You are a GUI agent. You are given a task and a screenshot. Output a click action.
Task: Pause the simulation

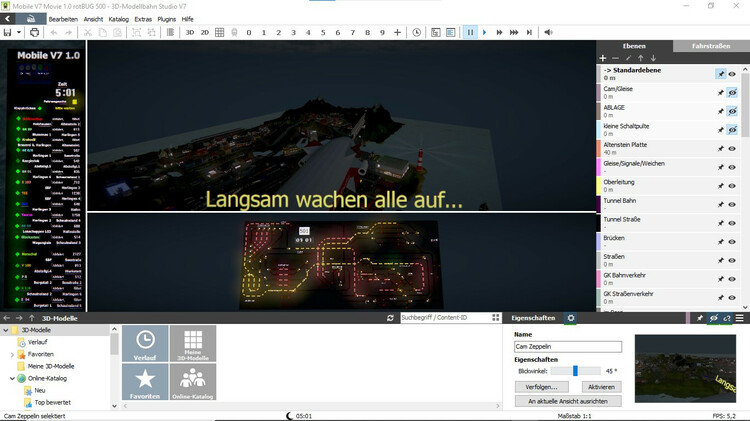click(x=469, y=32)
